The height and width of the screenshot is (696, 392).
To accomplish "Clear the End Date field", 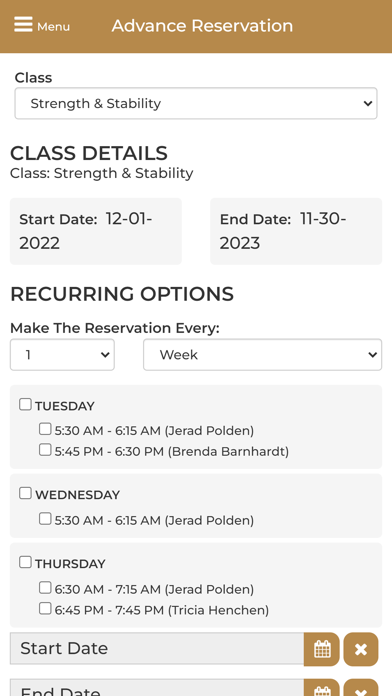I will (x=361, y=688).
